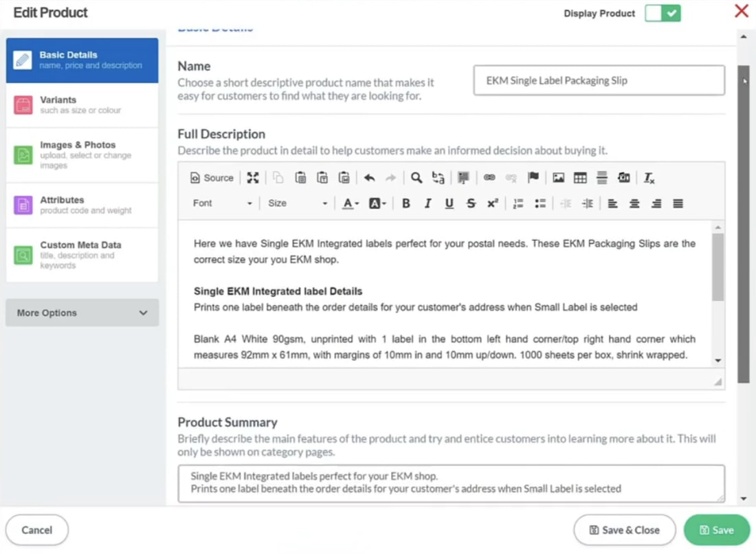Screen dimensions: 756x554
Task: Insert an image into description
Action: tap(558, 178)
